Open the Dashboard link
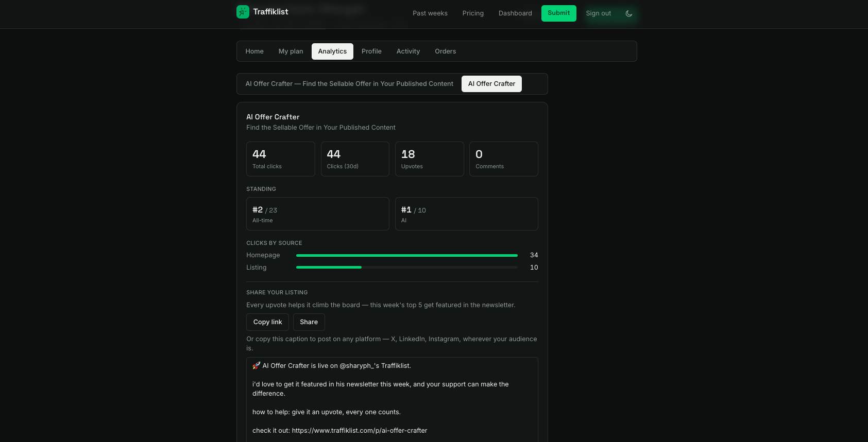This screenshot has height=442, width=868. (515, 13)
